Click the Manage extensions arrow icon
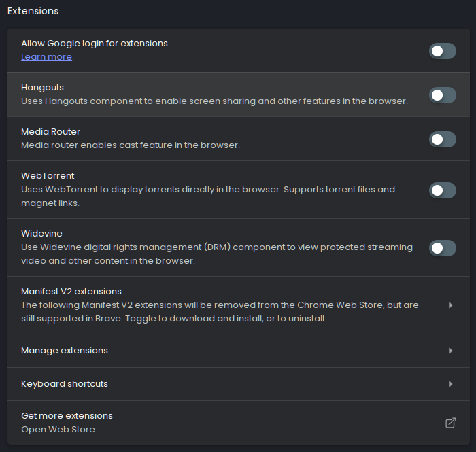The width and height of the screenshot is (476, 452). [x=451, y=351]
